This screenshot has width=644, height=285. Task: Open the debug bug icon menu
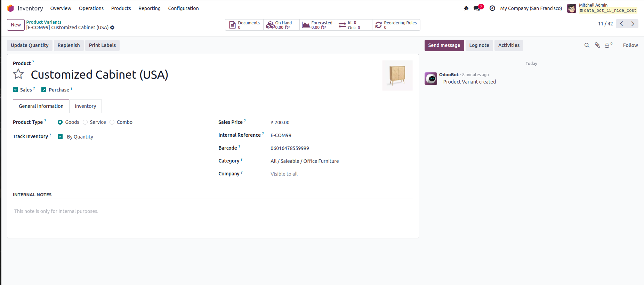(466, 8)
